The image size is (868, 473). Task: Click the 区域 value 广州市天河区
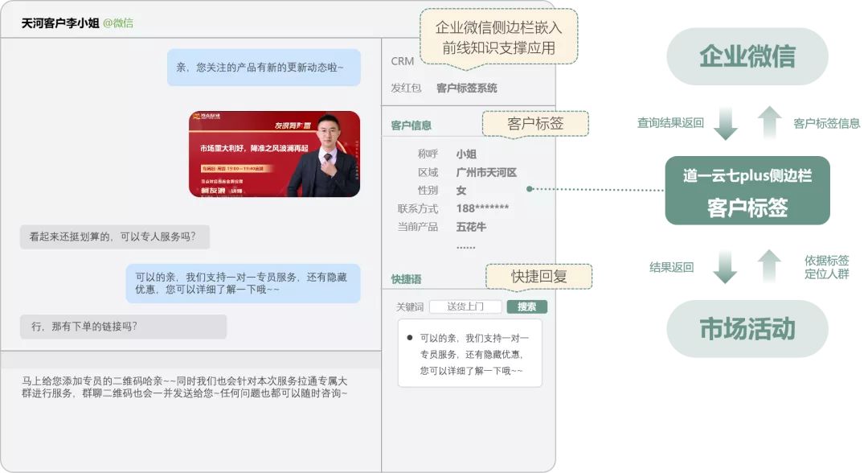pos(486,172)
